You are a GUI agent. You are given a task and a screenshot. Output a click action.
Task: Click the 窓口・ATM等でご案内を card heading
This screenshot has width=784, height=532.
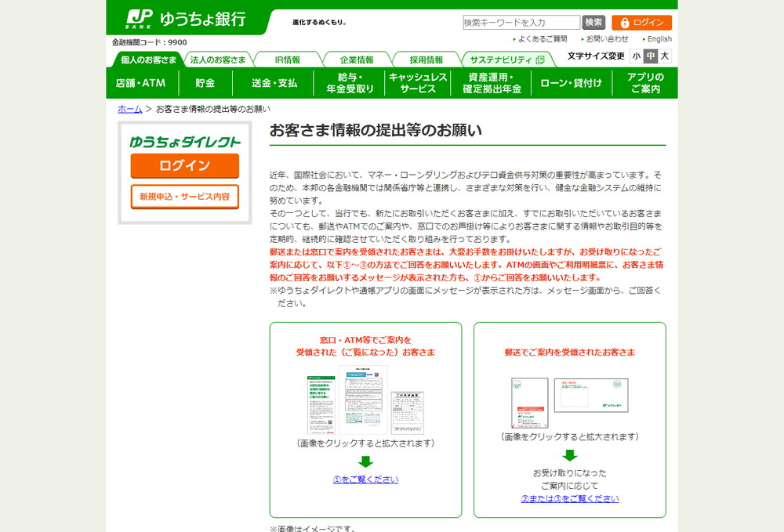point(365,346)
